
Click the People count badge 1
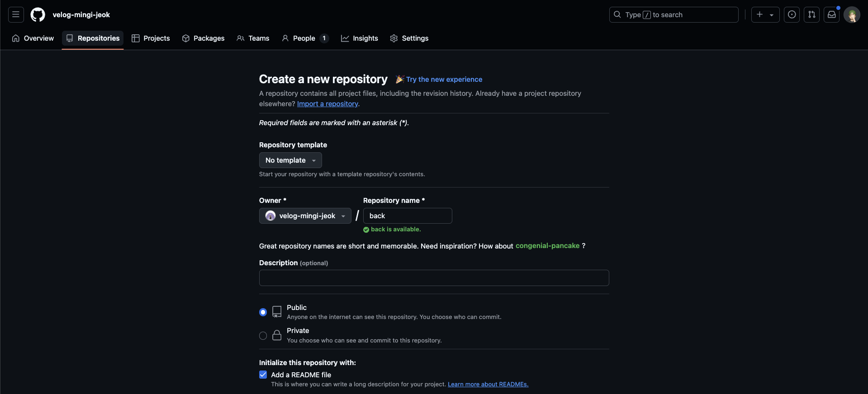324,38
